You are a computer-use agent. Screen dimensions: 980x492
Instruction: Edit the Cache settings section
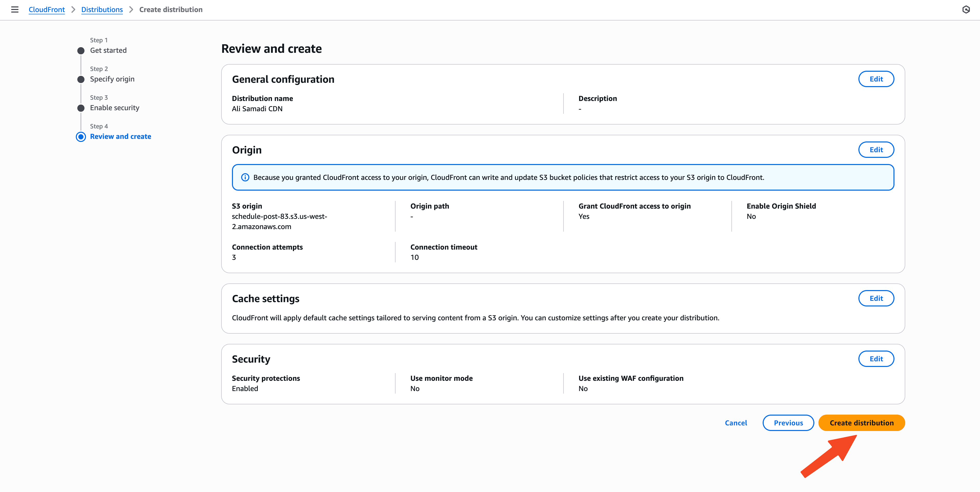click(876, 299)
